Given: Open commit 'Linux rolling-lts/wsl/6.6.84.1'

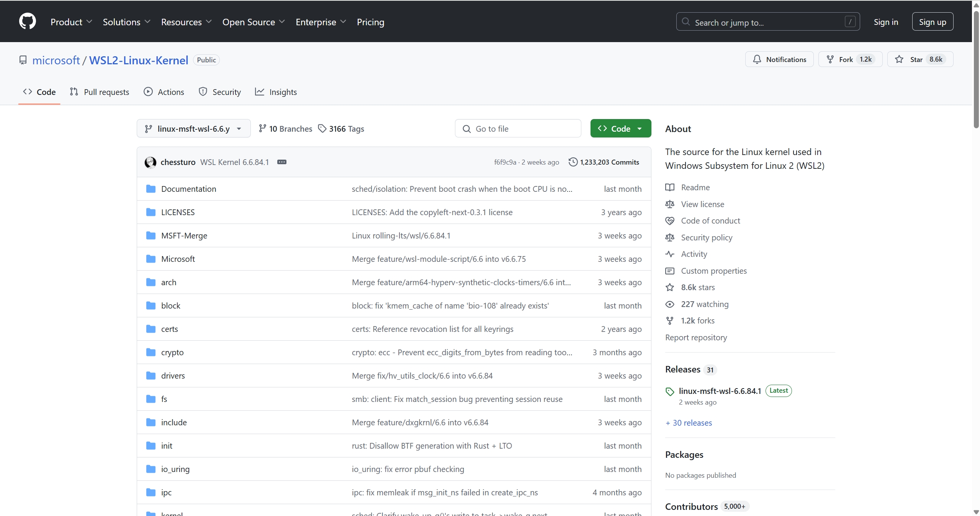Looking at the screenshot, I should point(401,235).
